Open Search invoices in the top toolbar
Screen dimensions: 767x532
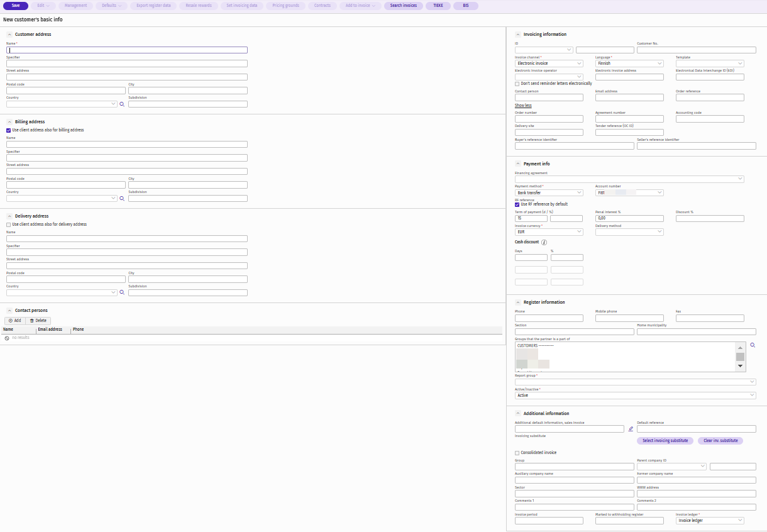pos(403,6)
